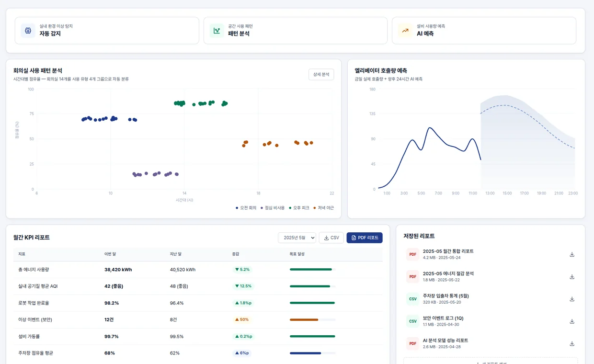
Task: Click the ▲ 50% change badge
Action: (242, 319)
